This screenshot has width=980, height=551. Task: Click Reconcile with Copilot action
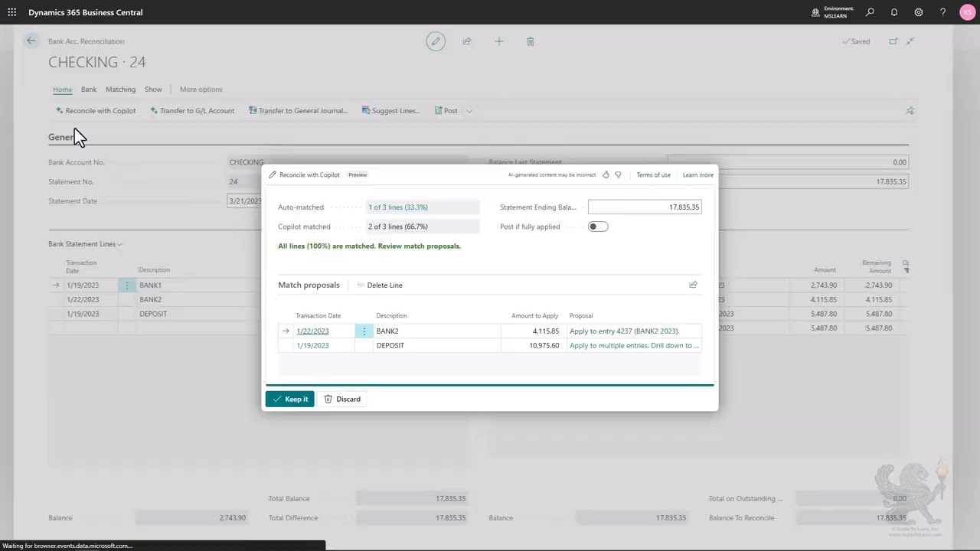click(96, 111)
